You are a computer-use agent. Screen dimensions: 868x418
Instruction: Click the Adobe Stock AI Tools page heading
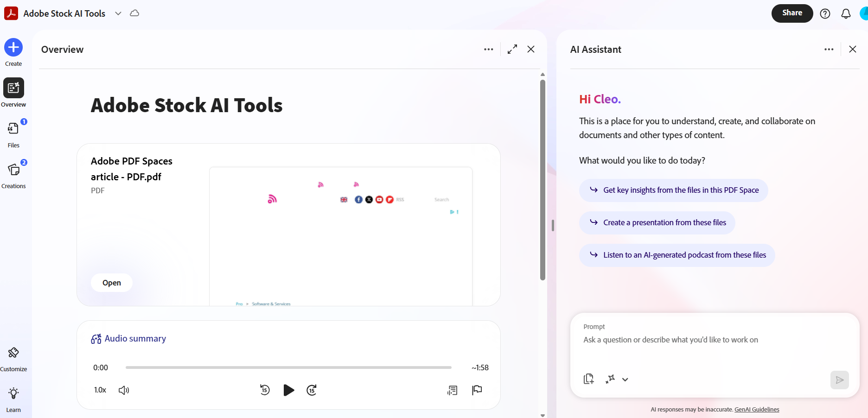coord(186,105)
